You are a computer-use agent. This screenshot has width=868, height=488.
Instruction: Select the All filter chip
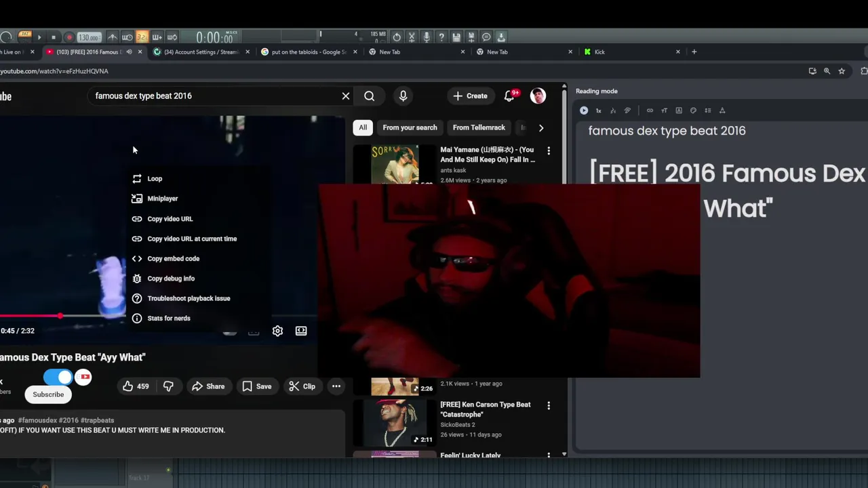coord(363,127)
